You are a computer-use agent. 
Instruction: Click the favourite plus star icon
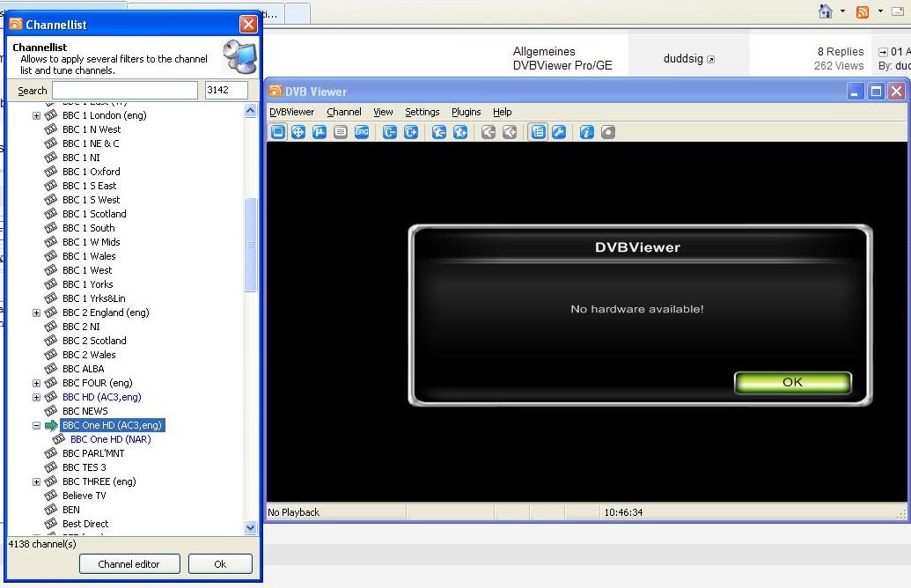click(x=460, y=132)
